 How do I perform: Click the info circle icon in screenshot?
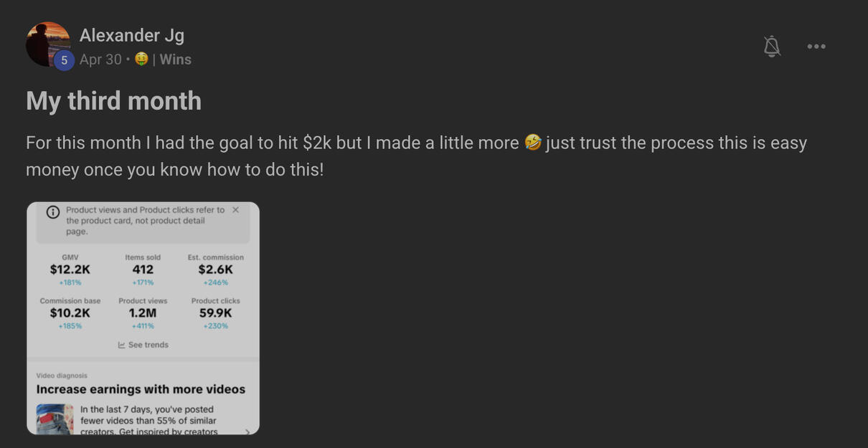coord(53,212)
